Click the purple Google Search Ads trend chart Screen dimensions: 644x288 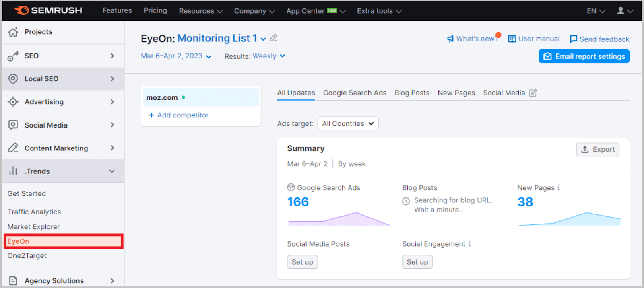(x=339, y=219)
